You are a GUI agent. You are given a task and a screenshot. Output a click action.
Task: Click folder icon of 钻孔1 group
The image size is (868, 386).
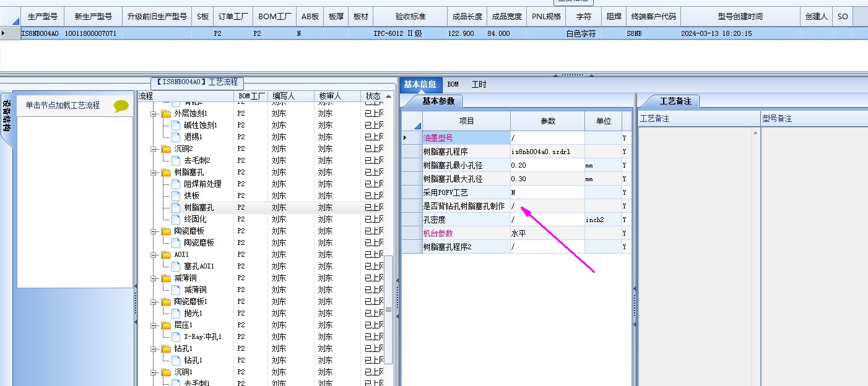point(166,349)
